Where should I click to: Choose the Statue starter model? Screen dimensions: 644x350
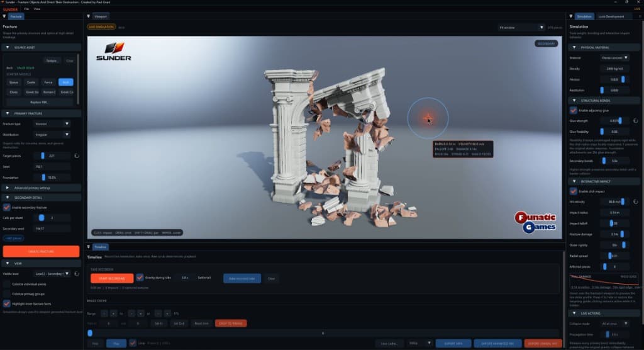(x=14, y=82)
